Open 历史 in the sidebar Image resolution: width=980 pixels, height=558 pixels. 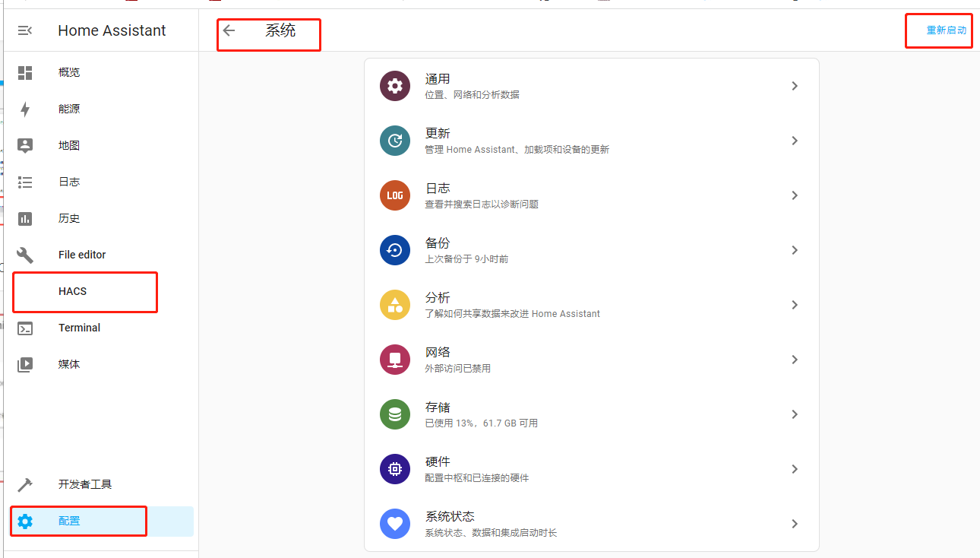point(69,218)
